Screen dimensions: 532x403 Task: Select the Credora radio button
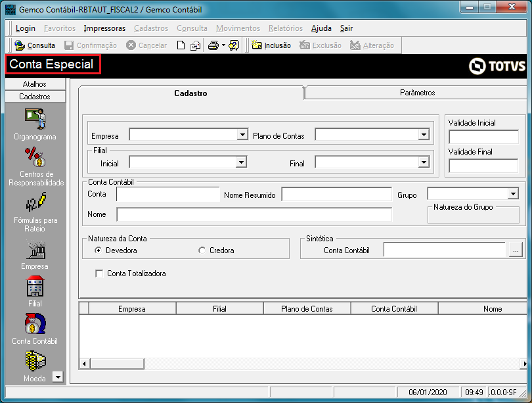coord(202,250)
